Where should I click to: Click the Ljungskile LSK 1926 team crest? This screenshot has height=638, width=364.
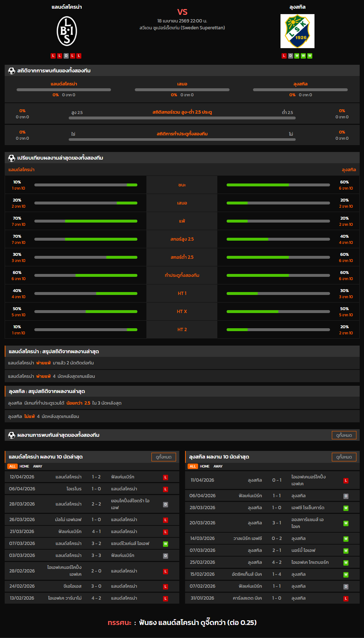[x=297, y=31]
